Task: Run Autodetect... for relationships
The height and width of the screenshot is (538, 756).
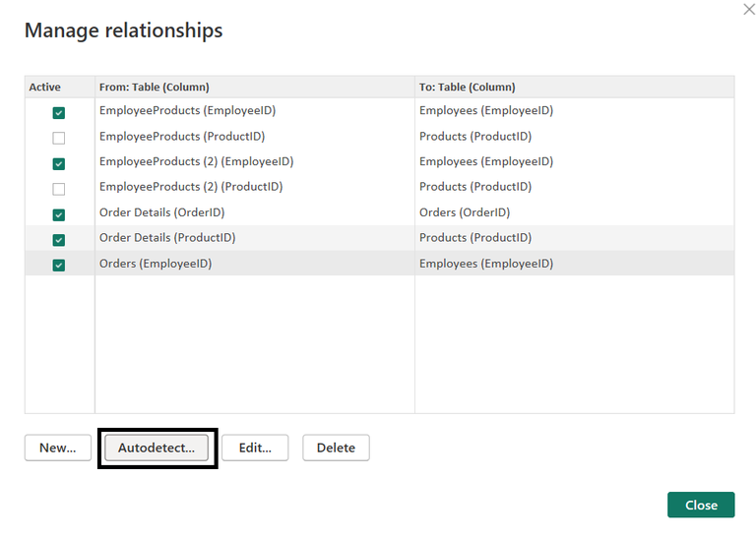Action: click(x=157, y=448)
